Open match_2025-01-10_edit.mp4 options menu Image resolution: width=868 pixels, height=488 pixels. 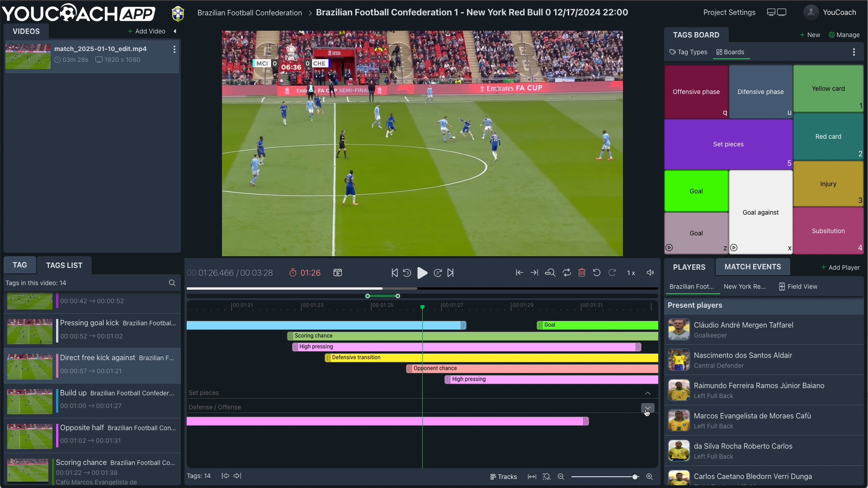point(175,50)
